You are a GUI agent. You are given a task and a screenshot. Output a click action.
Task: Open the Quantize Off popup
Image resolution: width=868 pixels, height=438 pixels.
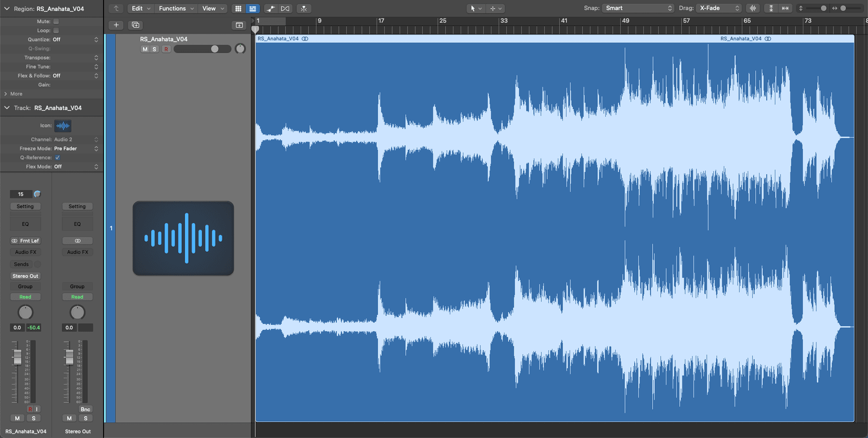pos(75,40)
